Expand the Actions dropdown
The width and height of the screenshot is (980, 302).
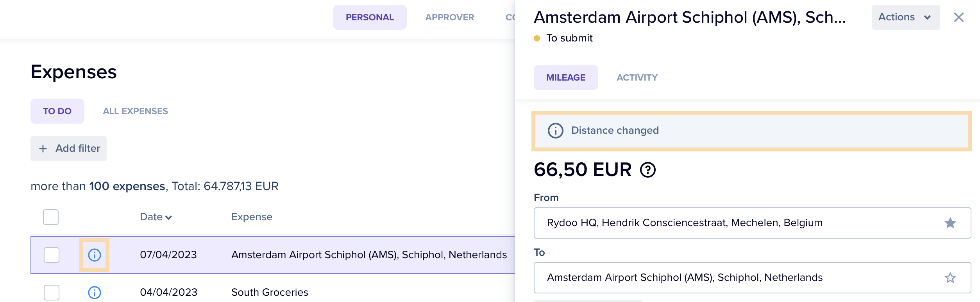pyautogui.click(x=905, y=17)
